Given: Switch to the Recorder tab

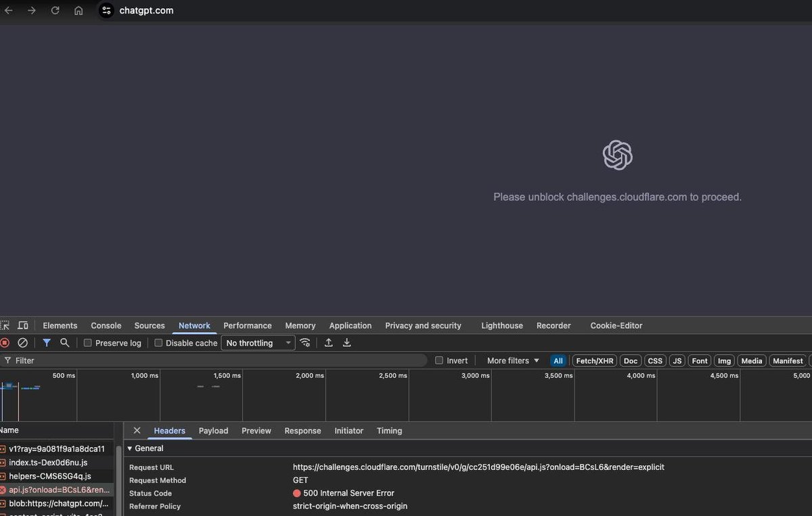Looking at the screenshot, I should pyautogui.click(x=554, y=325).
